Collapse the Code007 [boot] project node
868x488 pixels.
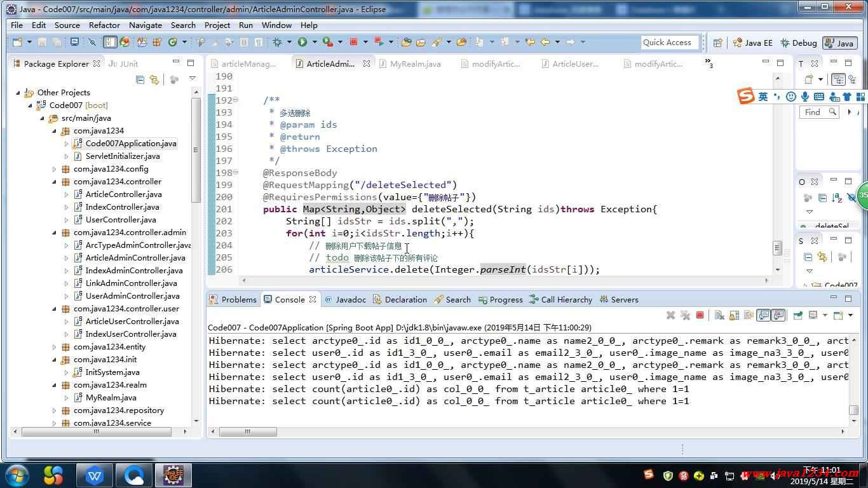coord(30,105)
